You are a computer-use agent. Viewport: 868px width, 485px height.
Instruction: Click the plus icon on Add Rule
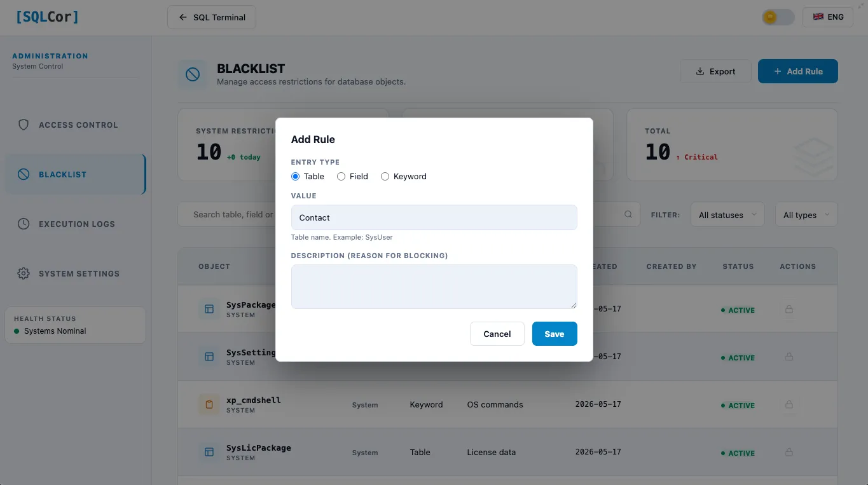(x=777, y=71)
